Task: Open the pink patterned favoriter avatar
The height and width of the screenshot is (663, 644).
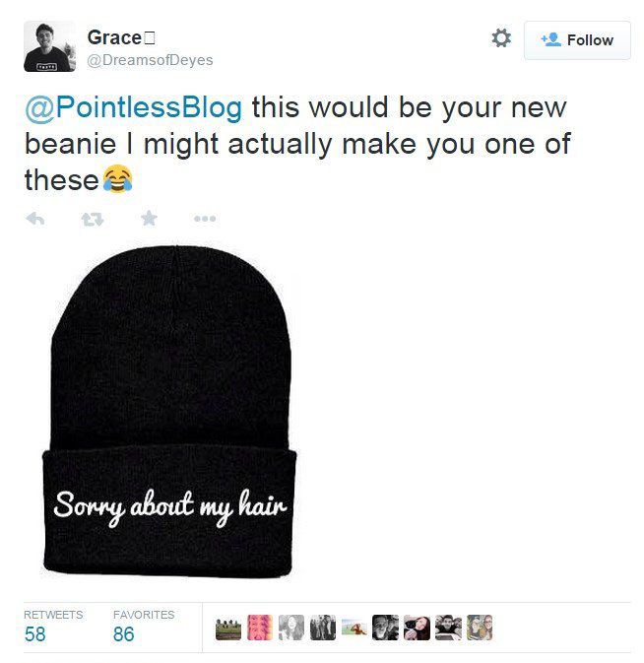Action: 259,628
